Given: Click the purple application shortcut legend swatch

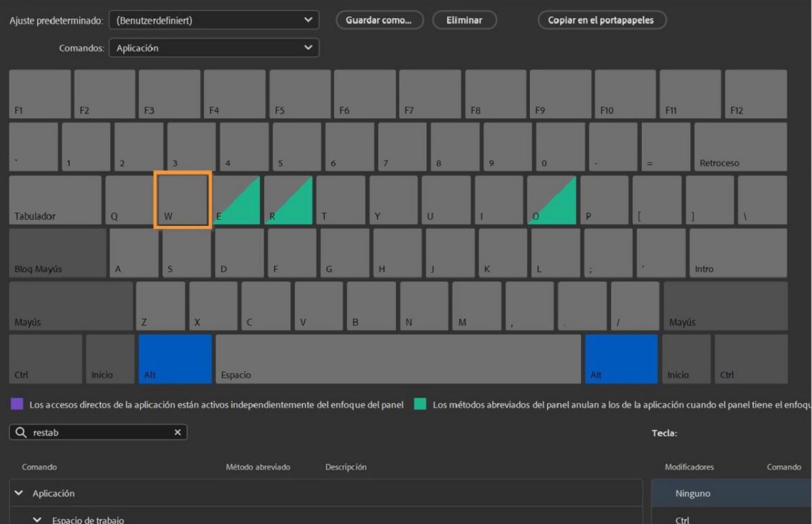Looking at the screenshot, I should pyautogui.click(x=16, y=404).
